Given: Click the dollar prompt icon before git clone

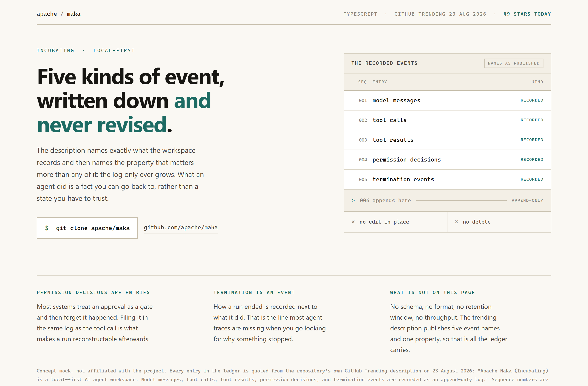Looking at the screenshot, I should 47,228.
